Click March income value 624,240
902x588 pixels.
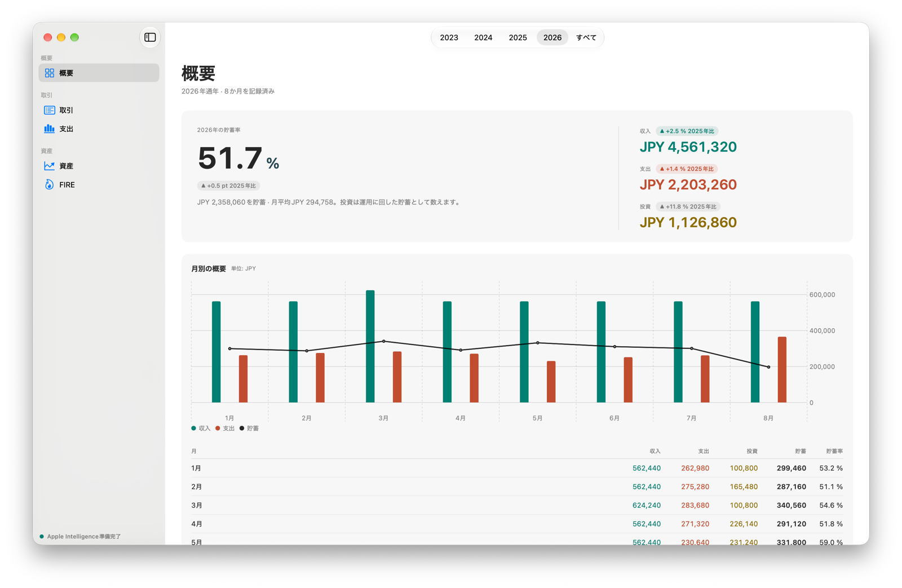pos(647,505)
